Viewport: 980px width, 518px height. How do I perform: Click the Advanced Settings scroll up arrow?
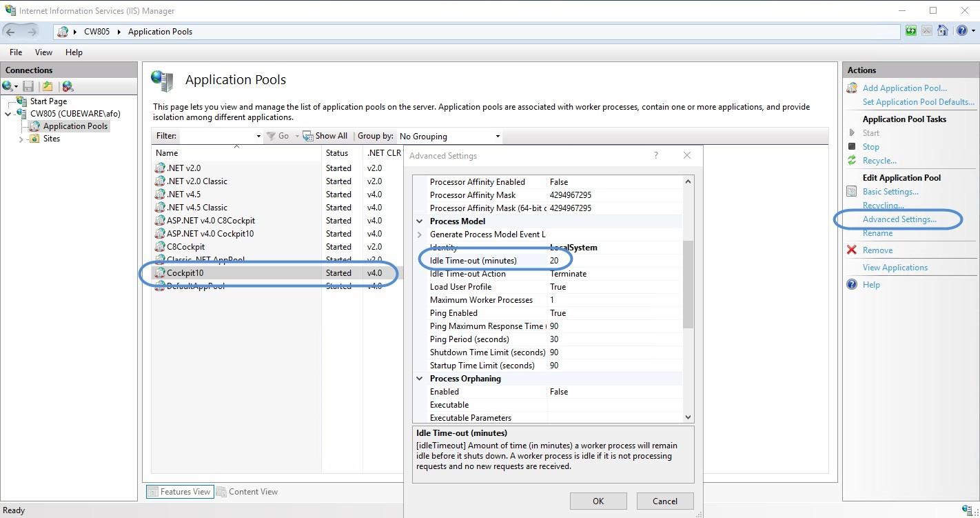click(687, 181)
